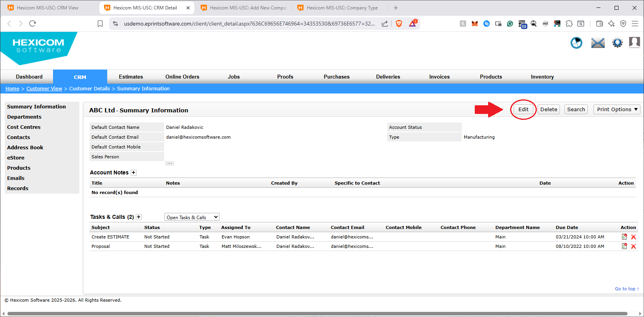Open the settings gear icon in header
This screenshot has height=317, width=644.
[x=617, y=42]
